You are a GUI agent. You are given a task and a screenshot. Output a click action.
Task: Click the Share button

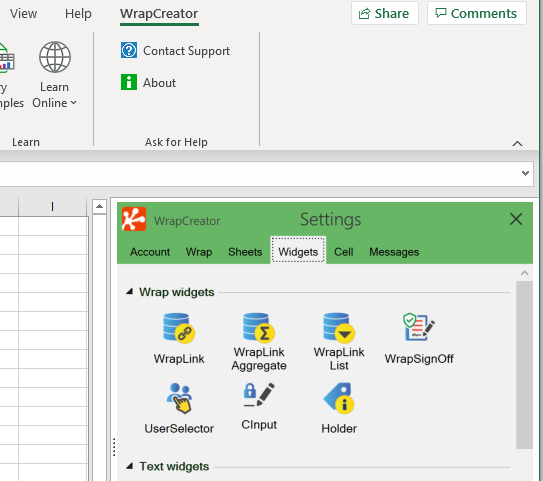tap(385, 13)
